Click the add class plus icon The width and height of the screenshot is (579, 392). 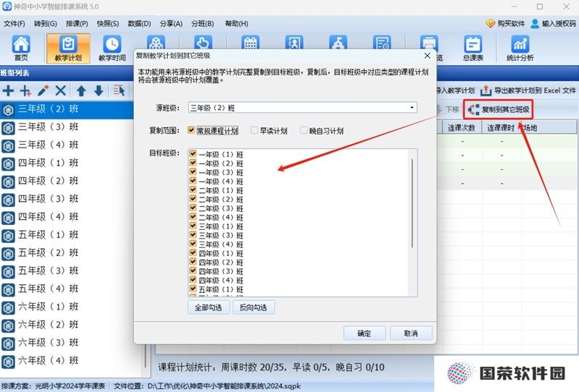point(8,90)
